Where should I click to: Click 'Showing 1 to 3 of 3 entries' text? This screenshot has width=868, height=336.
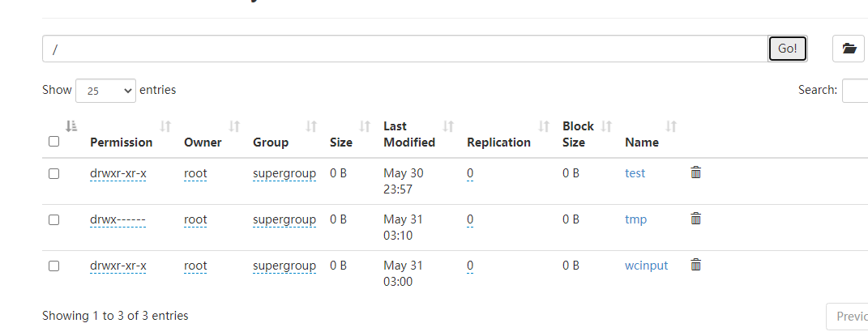115,316
